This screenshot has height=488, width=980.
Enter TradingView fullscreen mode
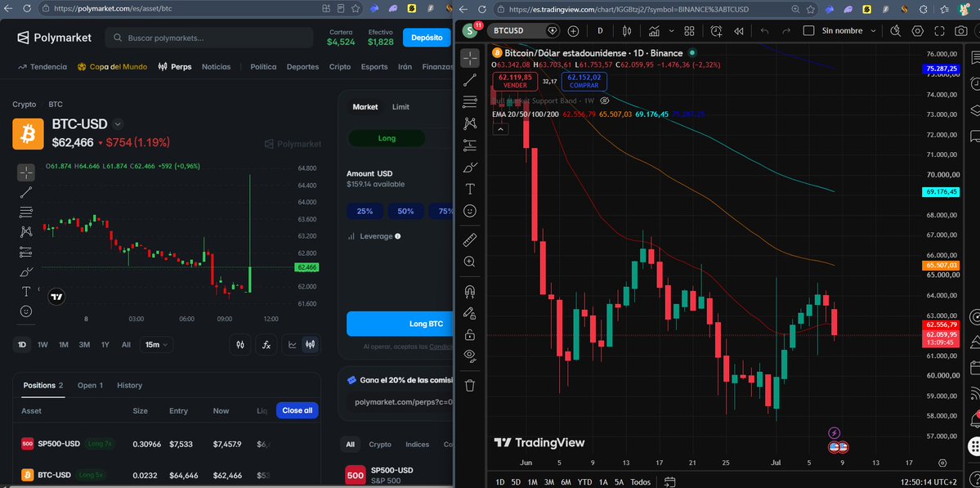point(939,30)
